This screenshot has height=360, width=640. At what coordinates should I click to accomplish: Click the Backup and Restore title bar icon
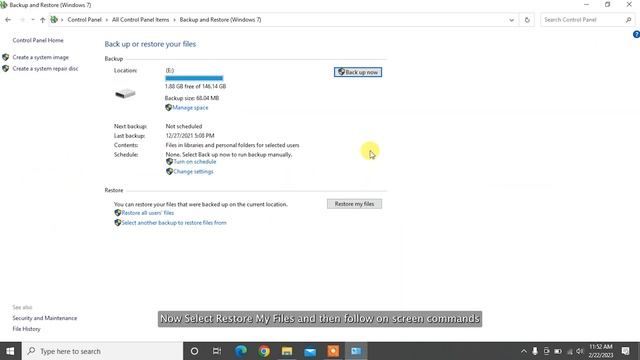pos(4,5)
